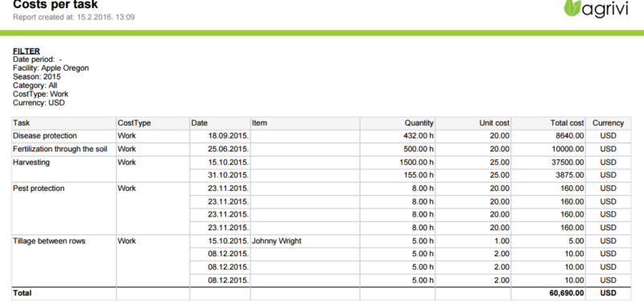Select the Disease protection task cell
644x306 pixels.
click(x=64, y=136)
